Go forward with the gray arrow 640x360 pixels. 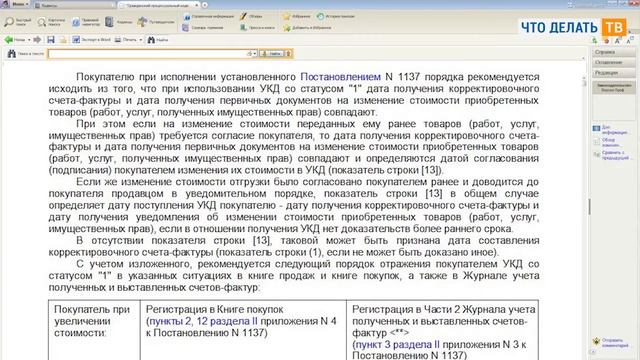(37, 40)
